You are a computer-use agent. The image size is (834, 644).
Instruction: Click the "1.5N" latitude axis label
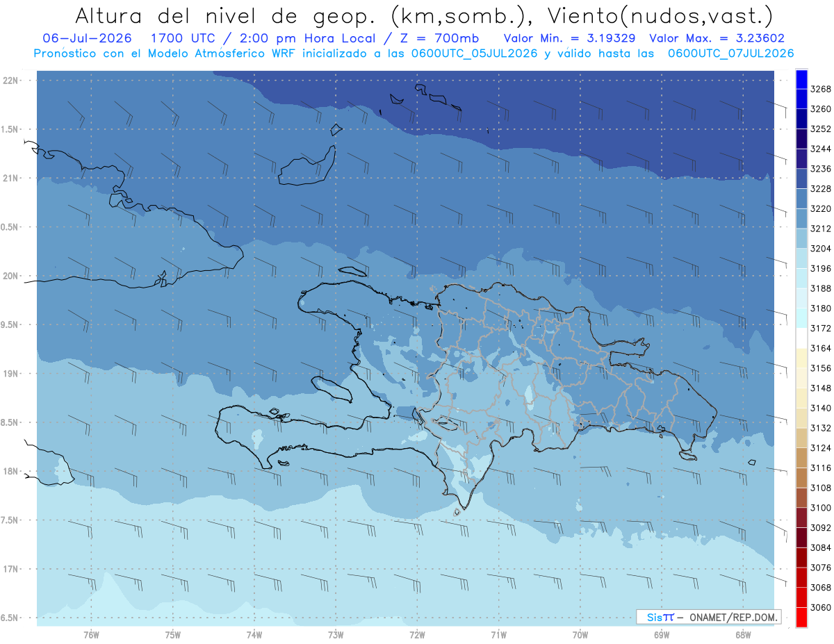coord(10,129)
